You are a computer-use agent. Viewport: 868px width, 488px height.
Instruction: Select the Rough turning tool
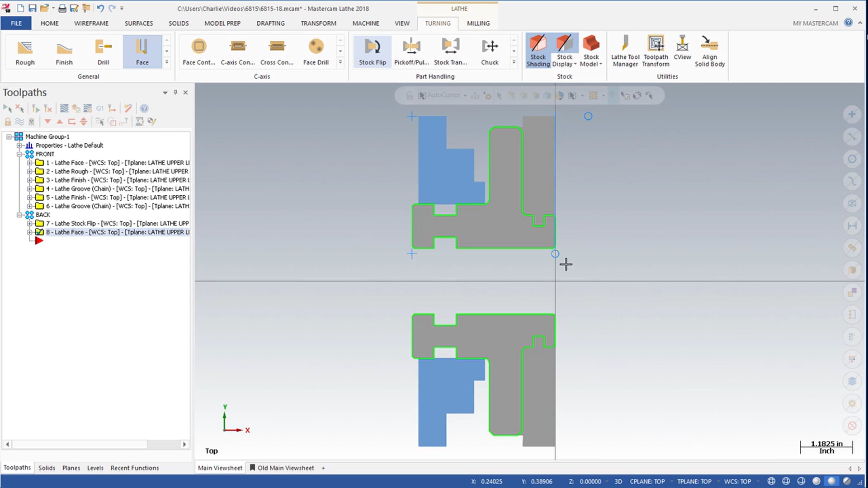coord(24,51)
